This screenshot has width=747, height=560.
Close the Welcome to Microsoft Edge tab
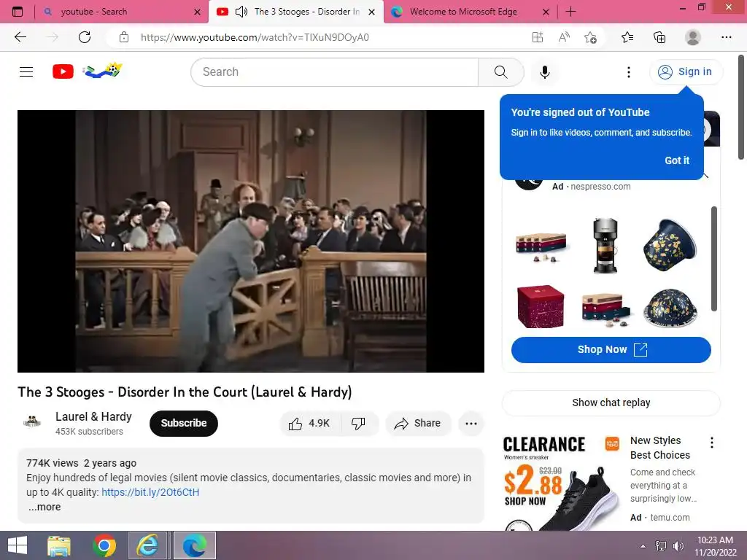pos(546,12)
